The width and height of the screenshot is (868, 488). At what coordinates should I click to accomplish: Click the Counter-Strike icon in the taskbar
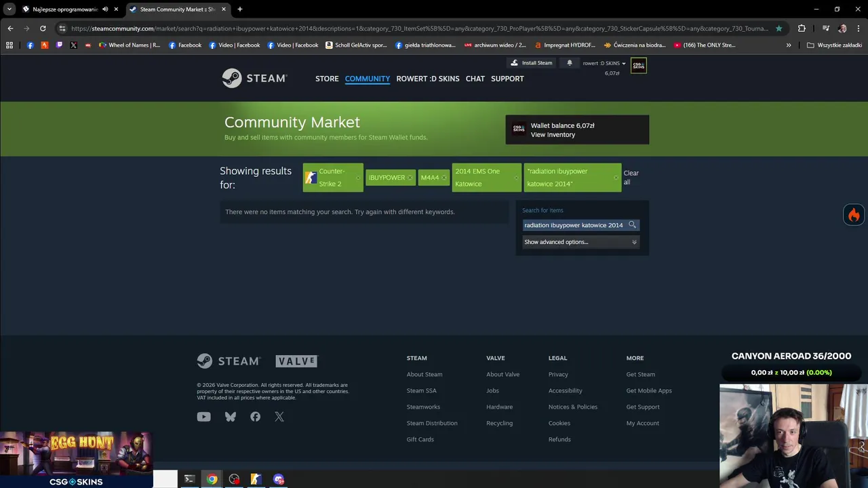[256, 479]
